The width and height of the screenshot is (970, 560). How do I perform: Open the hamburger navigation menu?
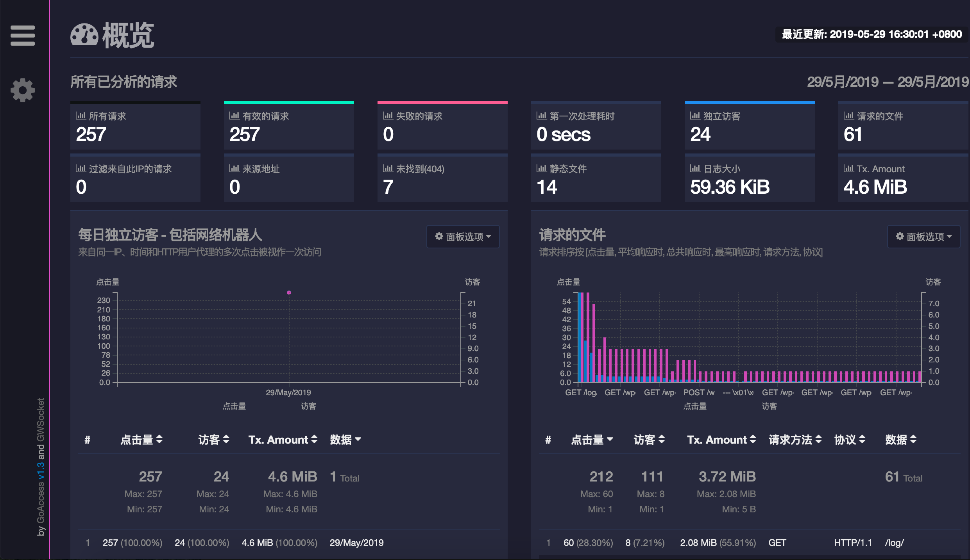pyautogui.click(x=23, y=36)
